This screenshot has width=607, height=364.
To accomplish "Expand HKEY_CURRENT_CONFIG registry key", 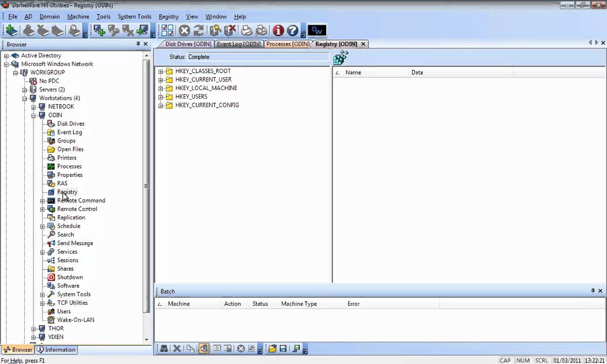I will 161,105.
